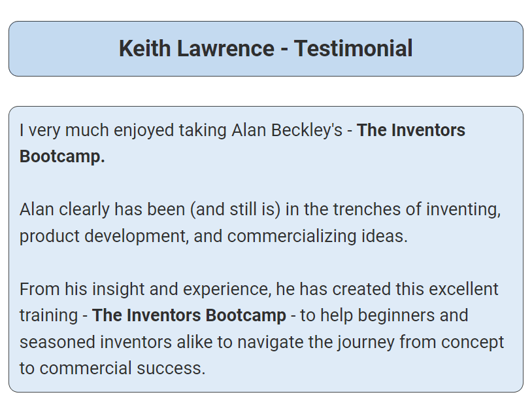Click the words "product development"
This screenshot has width=532, height=403.
click(x=103, y=236)
